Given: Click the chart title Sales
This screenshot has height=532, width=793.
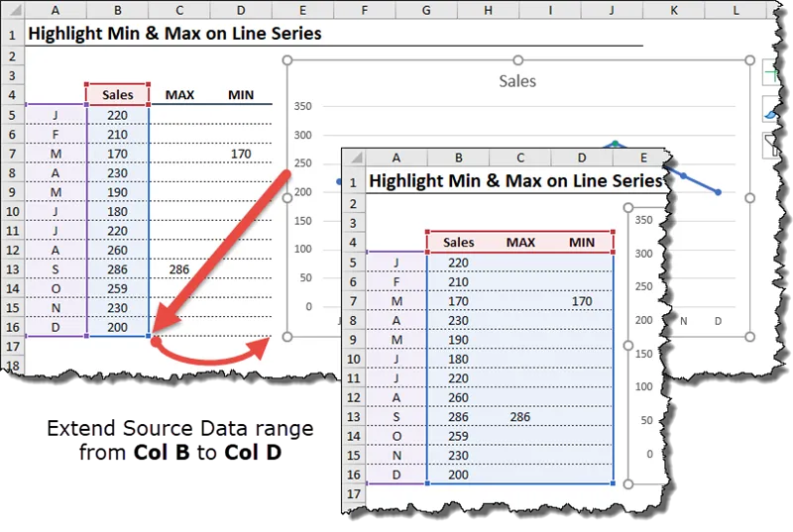Looking at the screenshot, I should coord(517,81).
